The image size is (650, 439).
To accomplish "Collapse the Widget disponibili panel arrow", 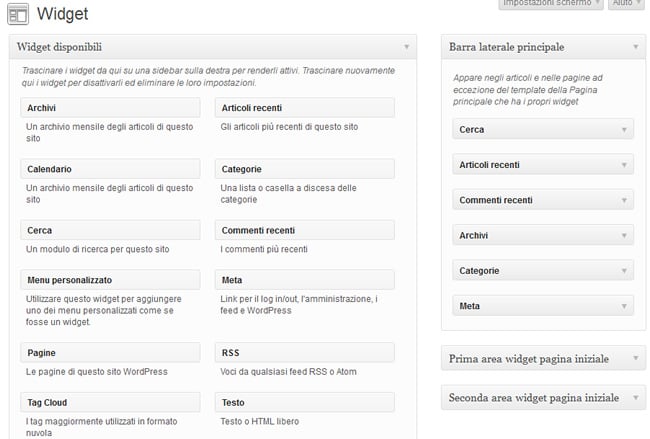I will (x=407, y=47).
